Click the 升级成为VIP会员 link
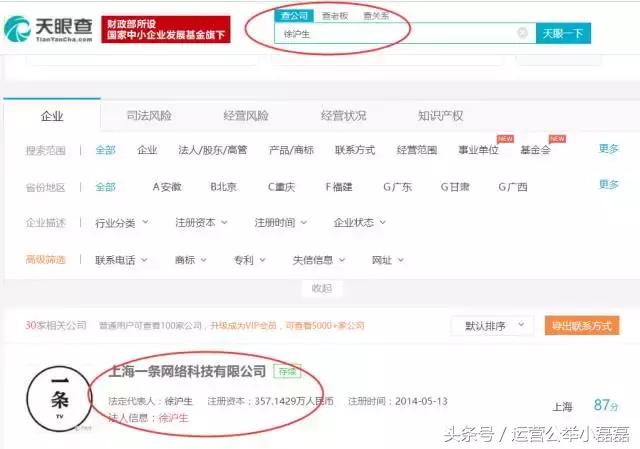The width and height of the screenshot is (640, 449). [x=243, y=326]
